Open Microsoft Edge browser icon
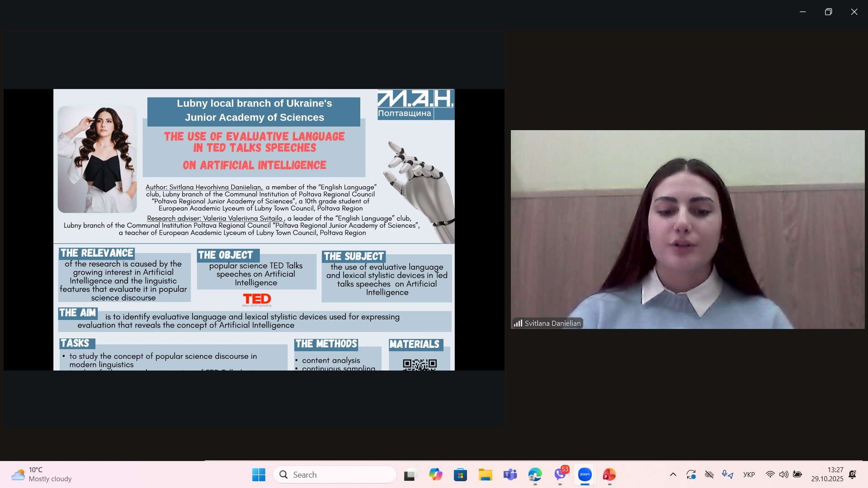Viewport: 868px width, 488px height. coord(535,474)
